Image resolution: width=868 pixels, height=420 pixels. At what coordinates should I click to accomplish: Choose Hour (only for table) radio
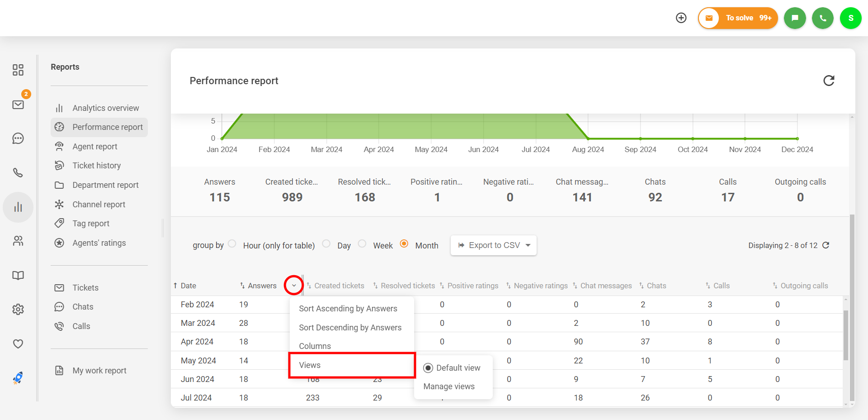(232, 244)
